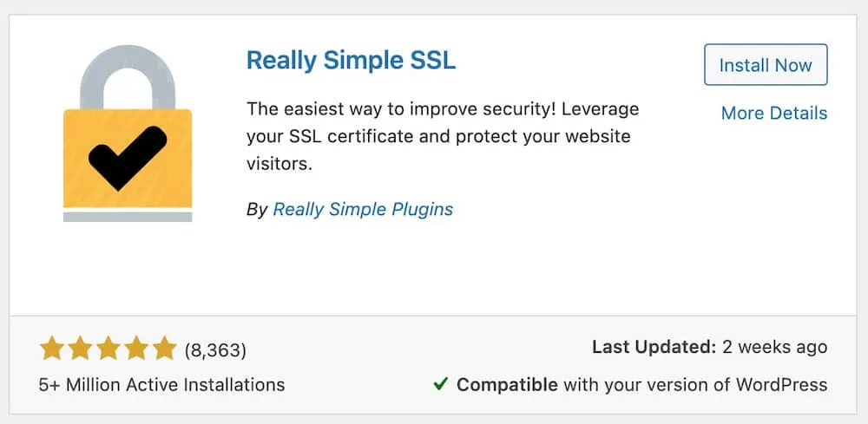The image size is (868, 424).
Task: Click the Last Updated label
Action: pos(654,347)
